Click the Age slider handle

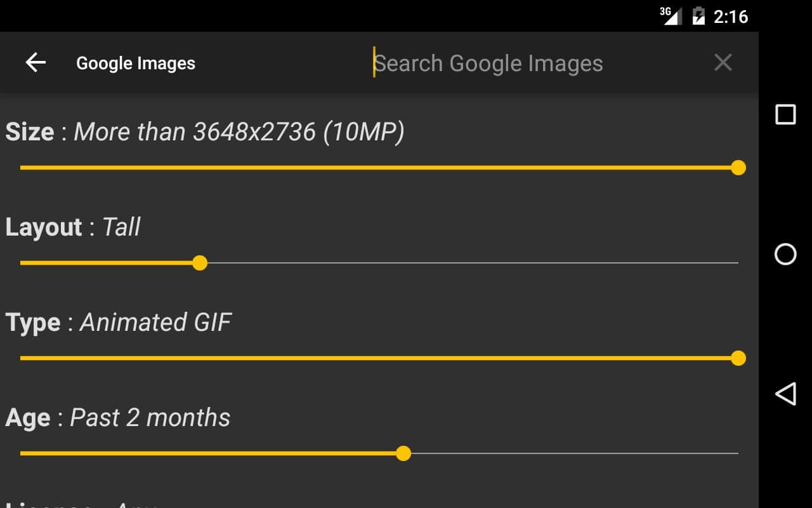403,453
